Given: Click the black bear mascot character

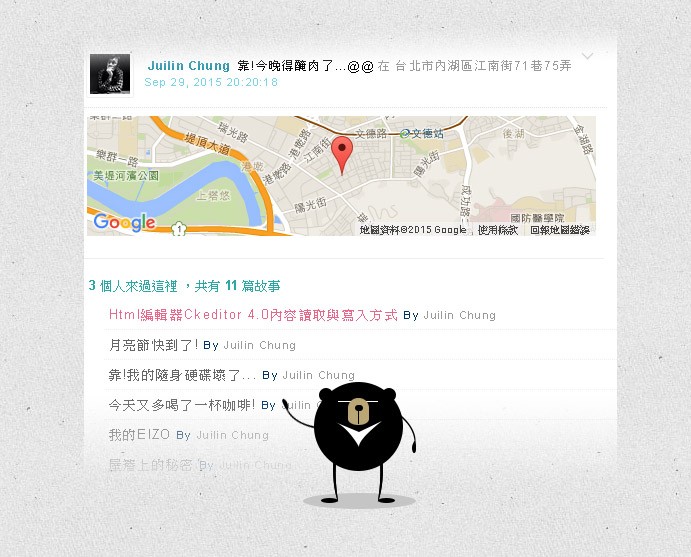Looking at the screenshot, I should point(358,443).
